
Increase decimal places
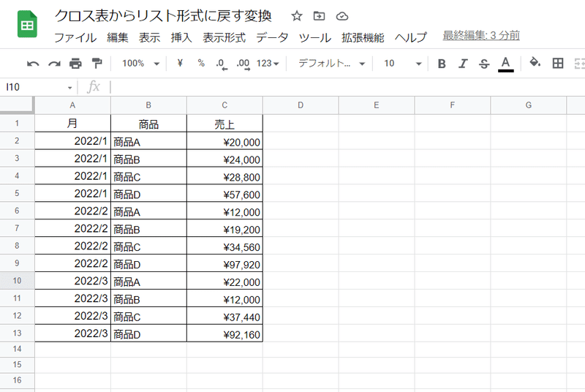point(244,64)
